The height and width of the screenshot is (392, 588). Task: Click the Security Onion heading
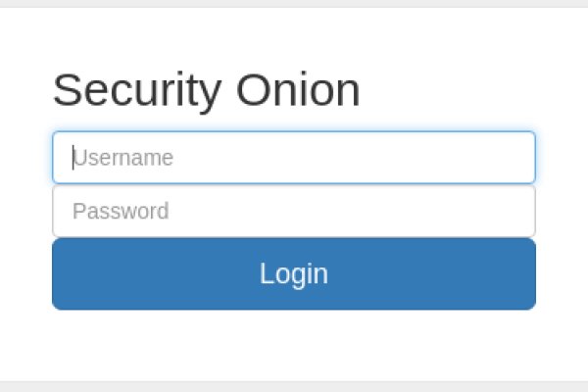206,90
